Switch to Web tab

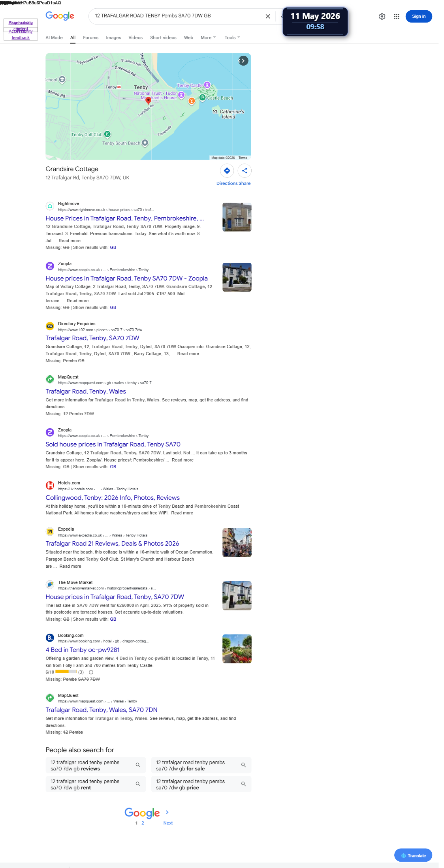(x=188, y=38)
